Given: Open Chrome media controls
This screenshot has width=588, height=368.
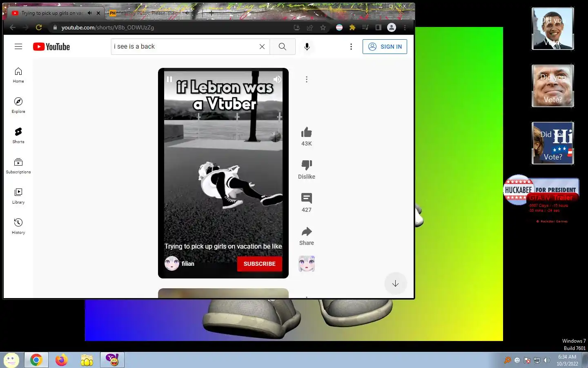Looking at the screenshot, I should (365, 27).
